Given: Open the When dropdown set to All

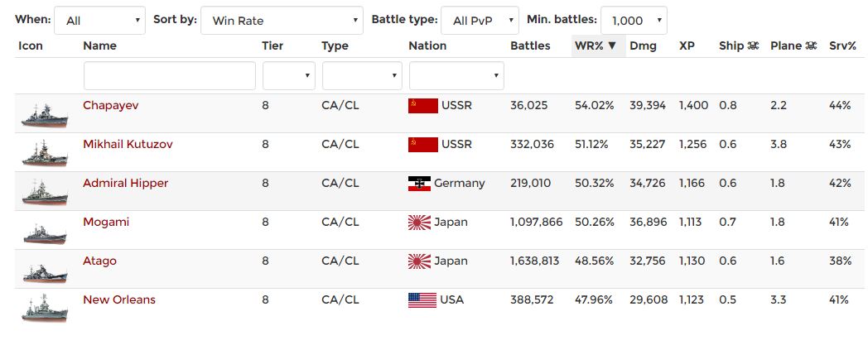Looking at the screenshot, I should pyautogui.click(x=100, y=20).
